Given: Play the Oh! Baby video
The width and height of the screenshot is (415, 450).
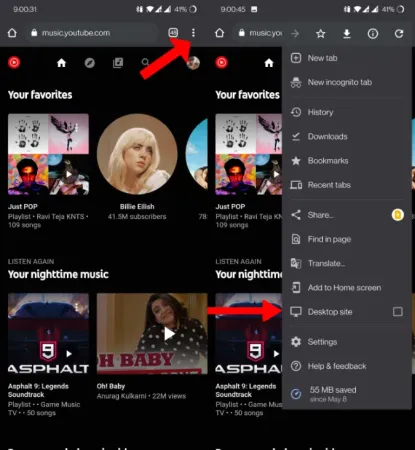Looking at the screenshot, I should click(152, 334).
